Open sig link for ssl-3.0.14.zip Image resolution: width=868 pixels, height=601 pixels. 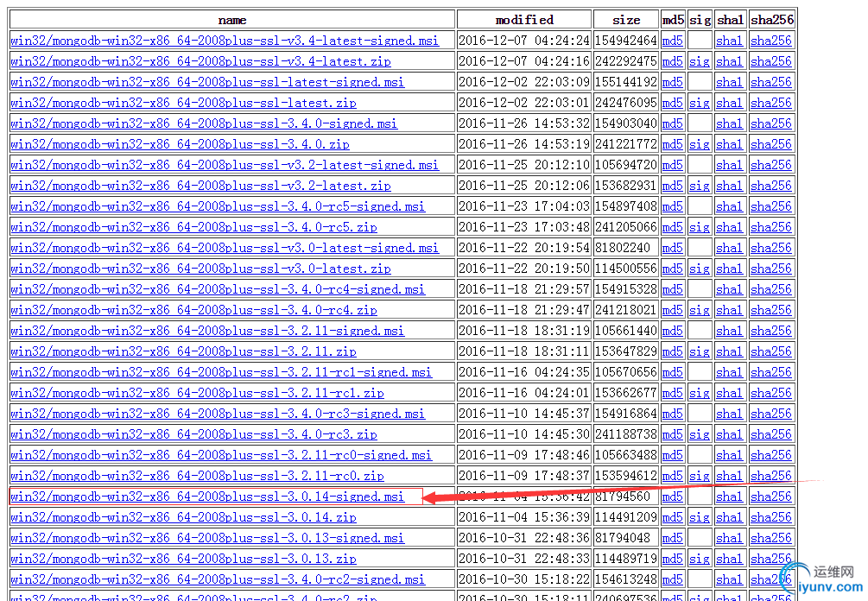(x=700, y=518)
